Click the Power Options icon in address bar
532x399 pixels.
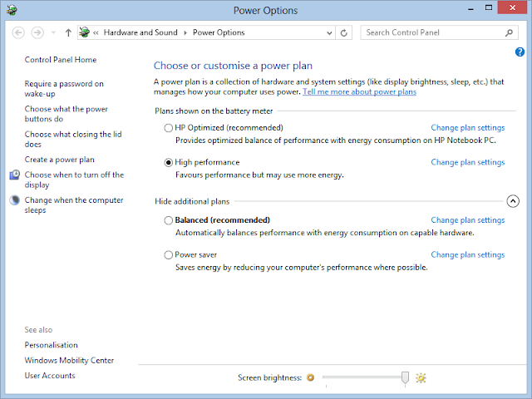(x=85, y=32)
